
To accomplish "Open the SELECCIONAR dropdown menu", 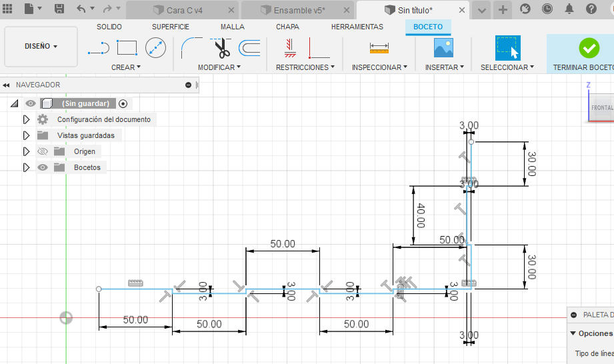I will coord(507,67).
